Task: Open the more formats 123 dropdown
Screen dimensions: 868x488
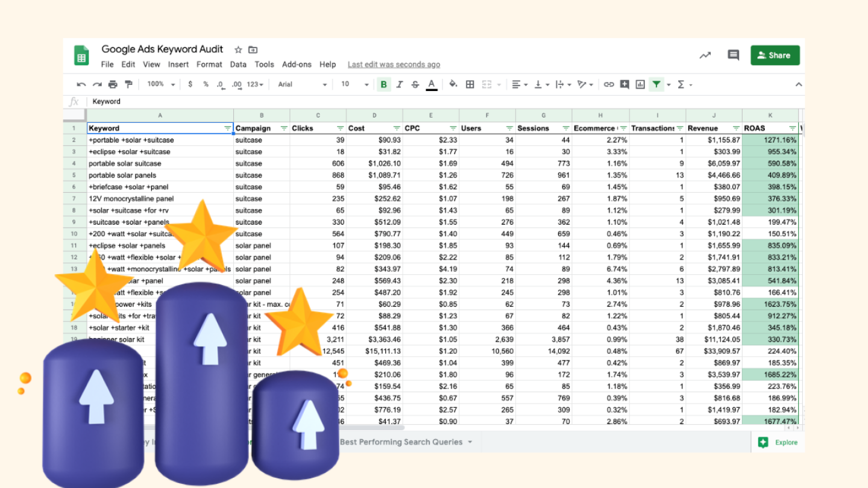Action: 255,84
